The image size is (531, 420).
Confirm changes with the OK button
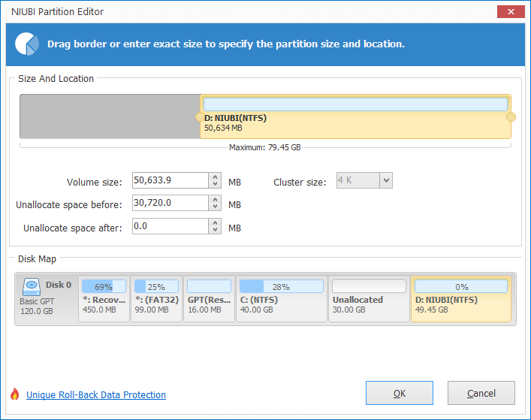point(400,393)
